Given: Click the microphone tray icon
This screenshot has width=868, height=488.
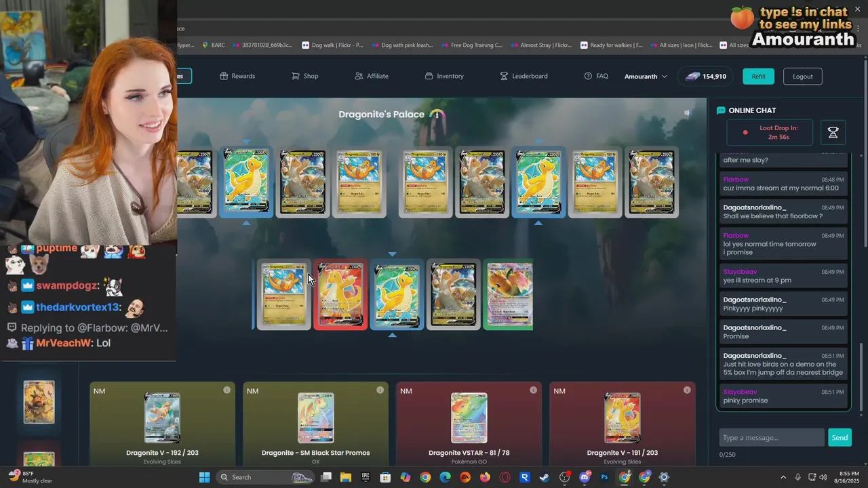Looking at the screenshot, I should coord(798,477).
